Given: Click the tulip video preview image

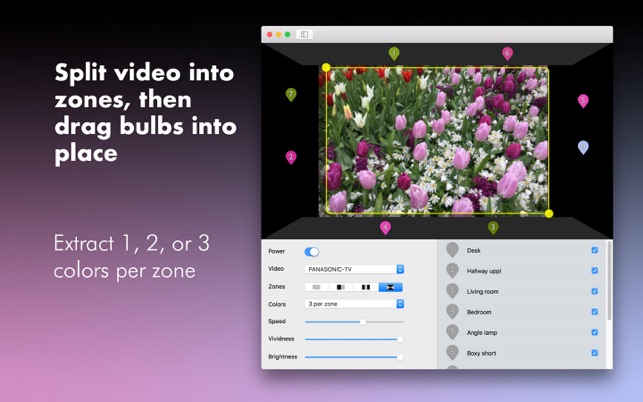Looking at the screenshot, I should 434,141.
